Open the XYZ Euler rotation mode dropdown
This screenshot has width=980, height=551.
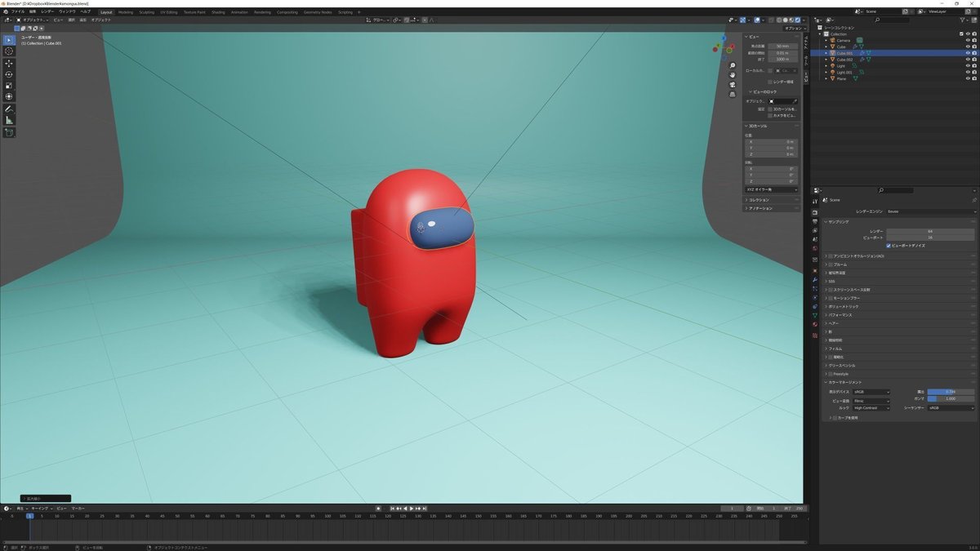tap(772, 189)
